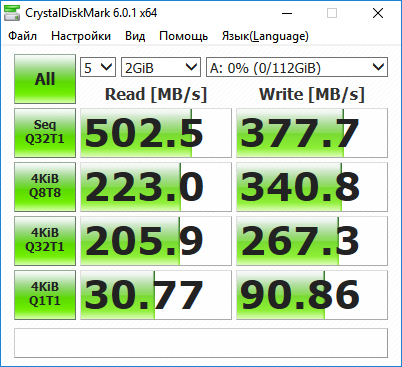The image size is (402, 367).
Task: Open the Настройки menu
Action: click(81, 36)
